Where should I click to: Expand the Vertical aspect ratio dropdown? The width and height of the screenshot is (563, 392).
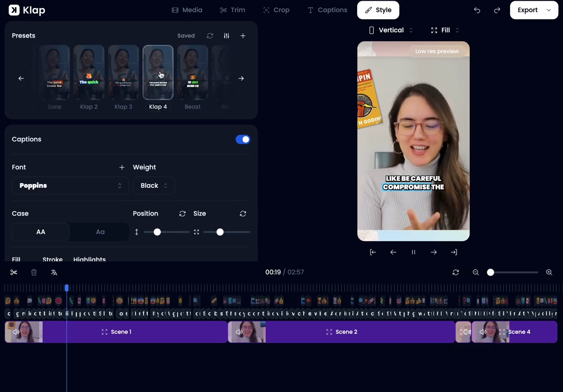(x=391, y=30)
